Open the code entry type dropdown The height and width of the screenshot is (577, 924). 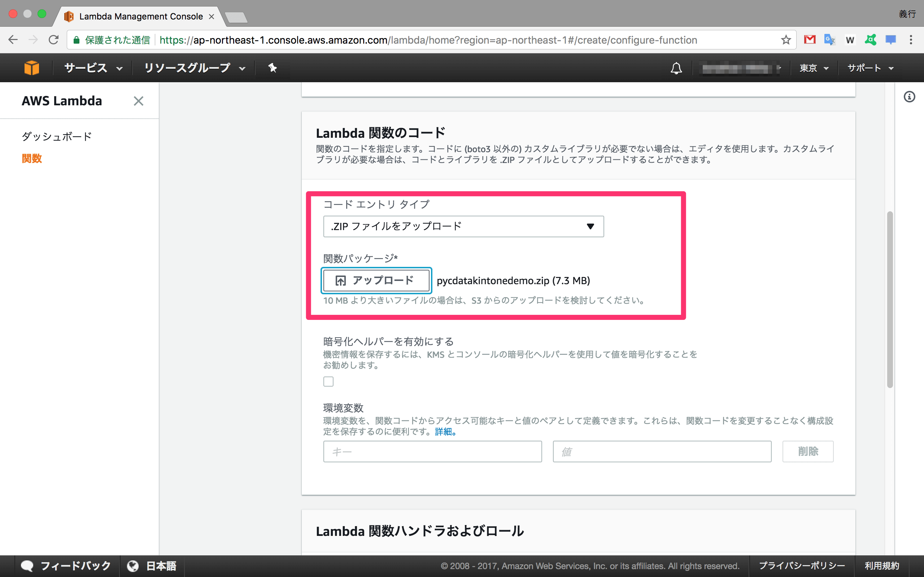[463, 226]
